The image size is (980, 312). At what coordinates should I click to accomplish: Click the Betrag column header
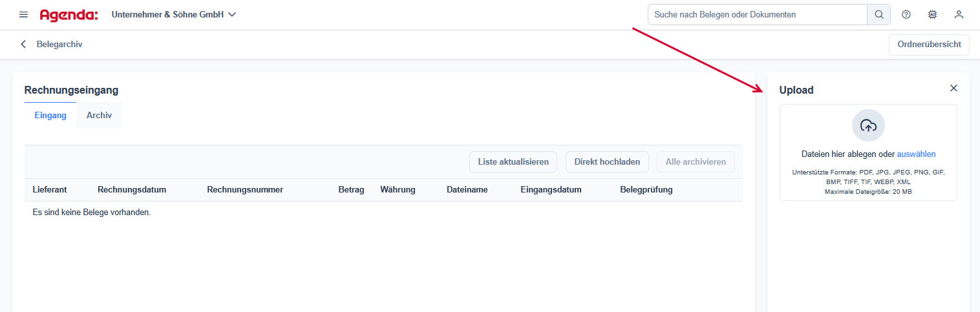(x=351, y=190)
